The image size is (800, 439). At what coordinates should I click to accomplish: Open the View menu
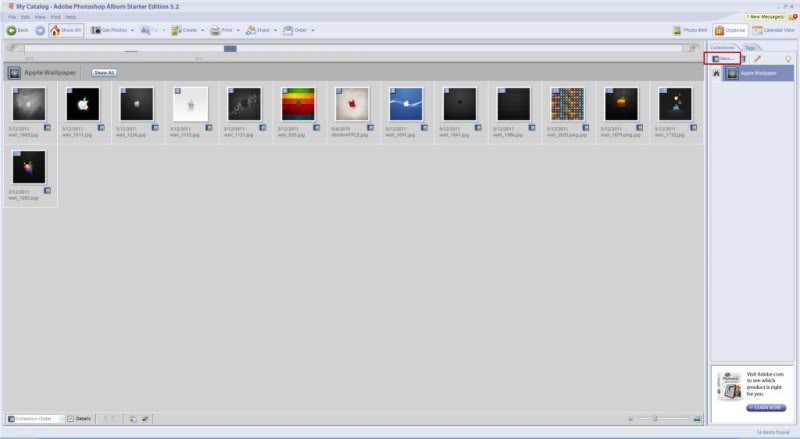pos(40,17)
